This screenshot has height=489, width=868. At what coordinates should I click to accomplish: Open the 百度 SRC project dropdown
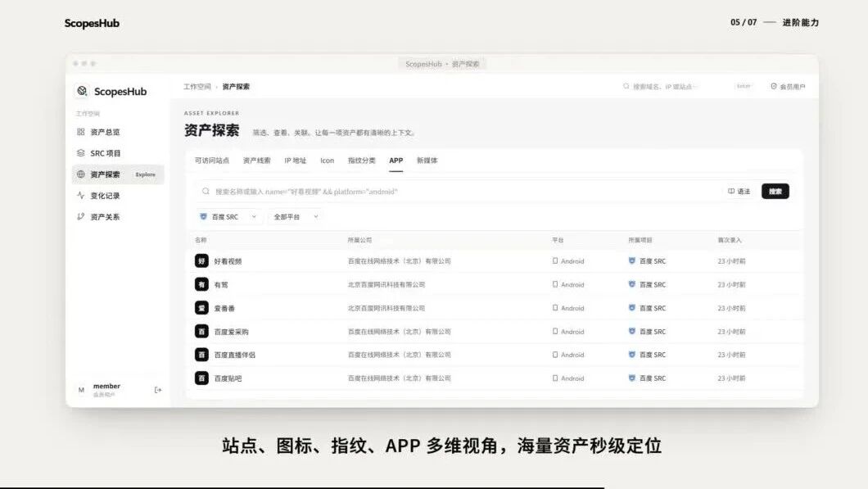228,216
